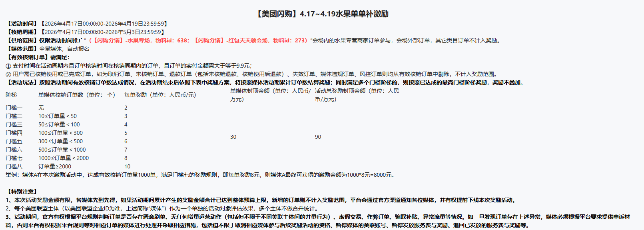Viewport: 644px width, 230px height.
Task: Click the single-media cap value 30
Action: (233, 137)
